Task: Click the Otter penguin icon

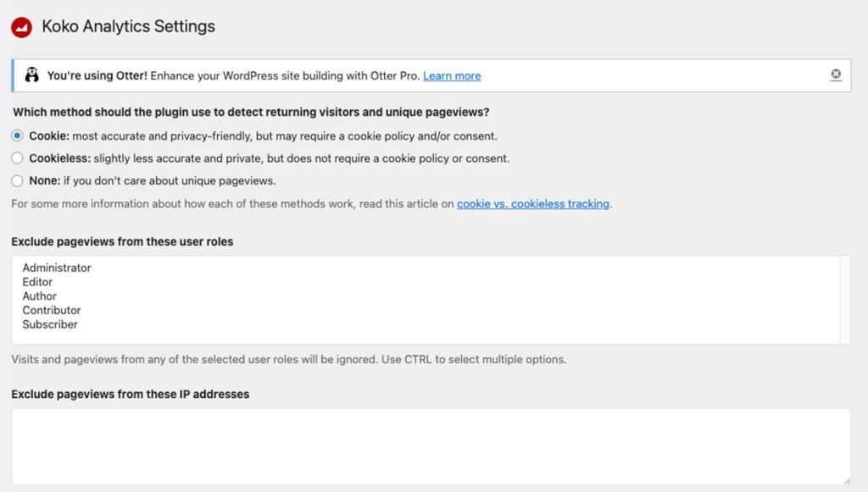Action: point(32,75)
